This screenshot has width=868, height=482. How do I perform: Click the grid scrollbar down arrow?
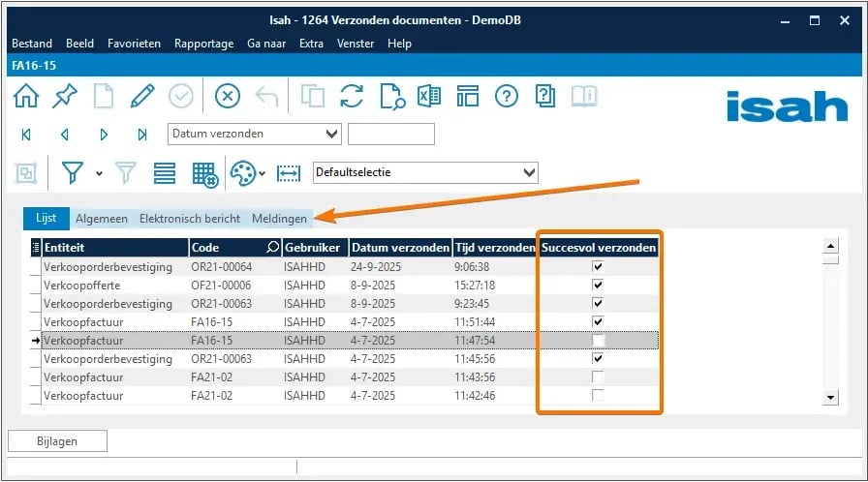pyautogui.click(x=830, y=397)
